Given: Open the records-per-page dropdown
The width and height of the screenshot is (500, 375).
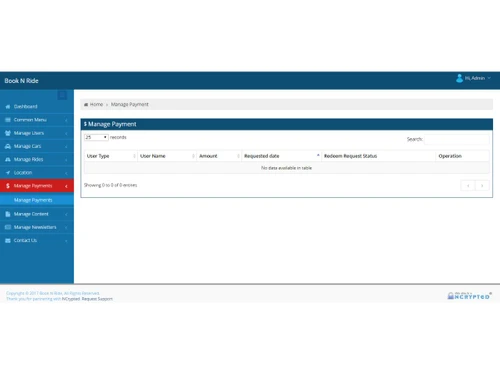Looking at the screenshot, I should 96,137.
